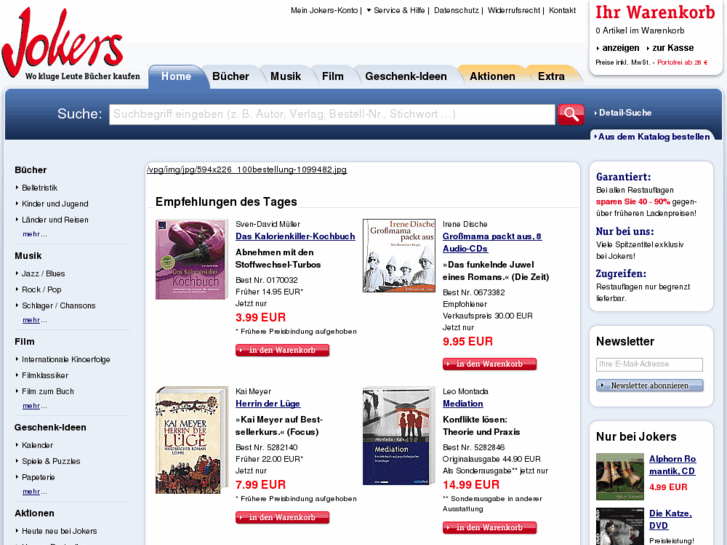Click mehr under Geschenk-Ideen section
727x545 pixels.
(34, 491)
